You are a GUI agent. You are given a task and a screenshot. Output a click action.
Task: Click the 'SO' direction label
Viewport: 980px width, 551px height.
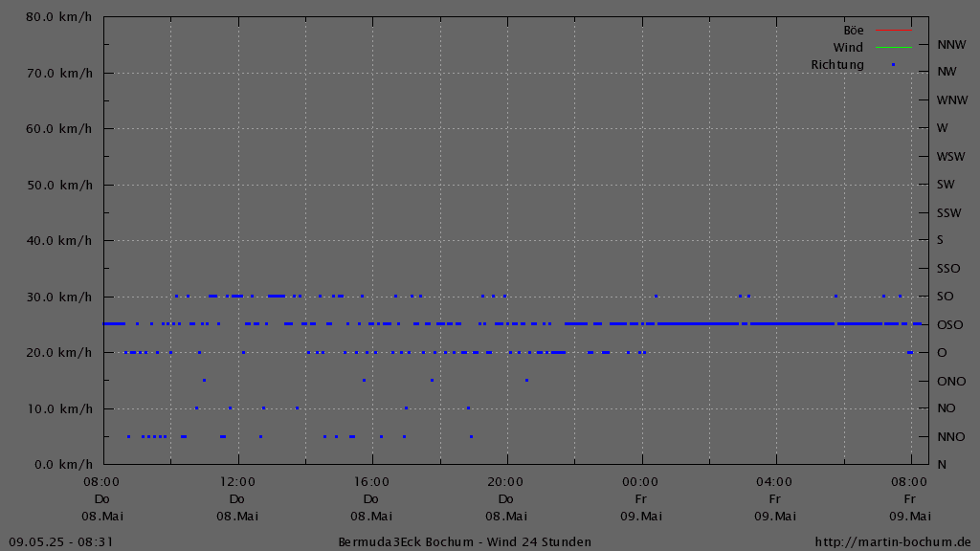945,297
